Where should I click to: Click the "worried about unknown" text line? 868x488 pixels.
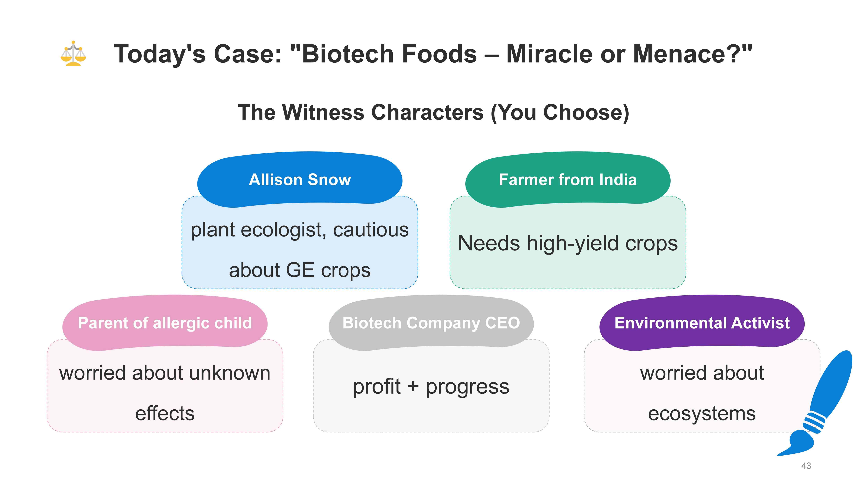[x=165, y=373]
